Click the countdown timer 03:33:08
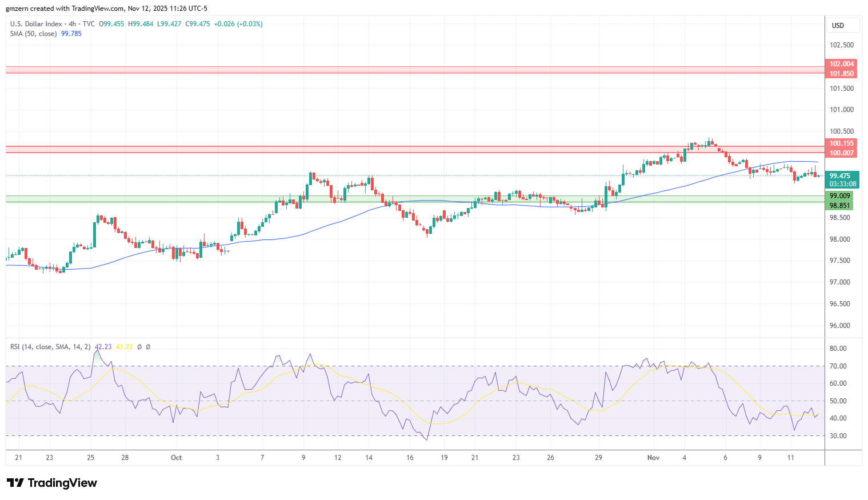The width and height of the screenshot is (868, 500). click(x=843, y=184)
